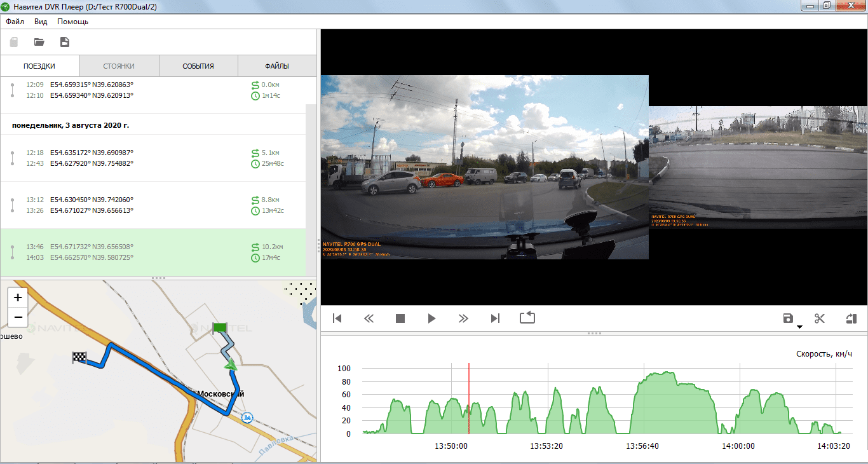Open the СОБЫТИЯ tab
The image size is (868, 464).
pyautogui.click(x=198, y=66)
